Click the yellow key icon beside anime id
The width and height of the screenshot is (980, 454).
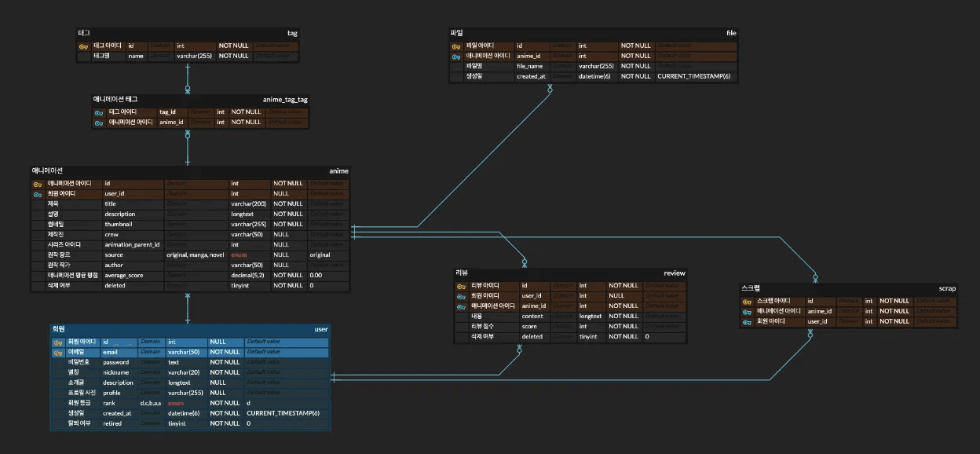37,184
